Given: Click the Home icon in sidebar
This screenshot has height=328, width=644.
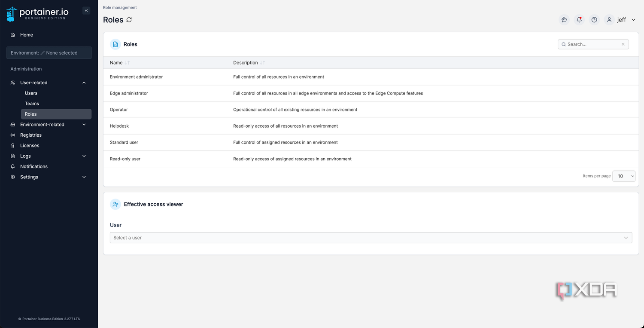Looking at the screenshot, I should pos(13,35).
